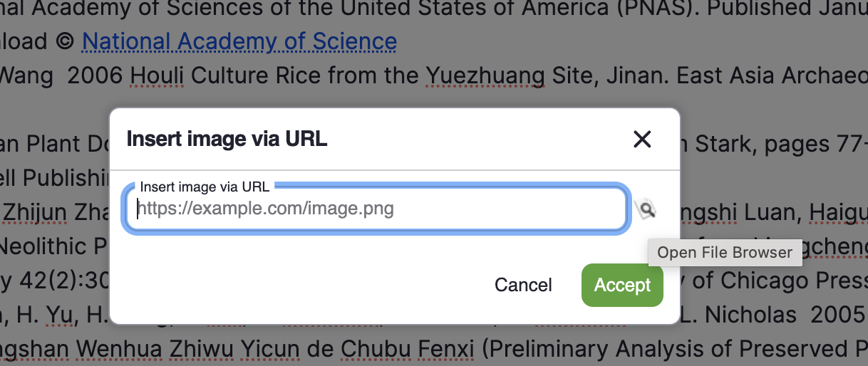Image resolution: width=868 pixels, height=366 pixels.
Task: Click the copyright symbol before the link
Action: [x=64, y=41]
